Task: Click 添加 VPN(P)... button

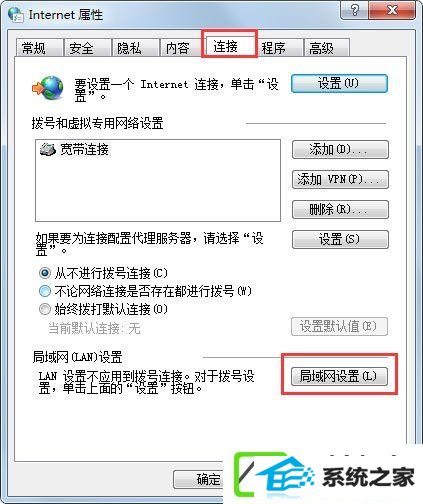Action: [340, 180]
